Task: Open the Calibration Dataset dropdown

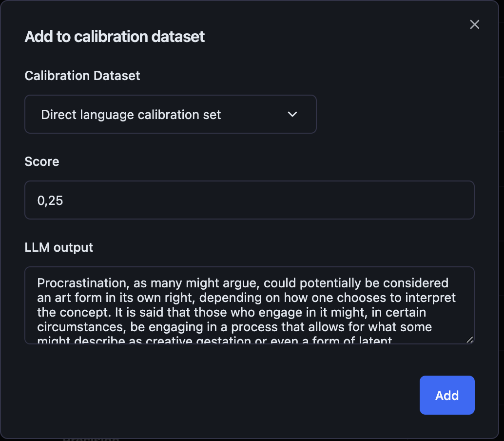Action: (171, 115)
